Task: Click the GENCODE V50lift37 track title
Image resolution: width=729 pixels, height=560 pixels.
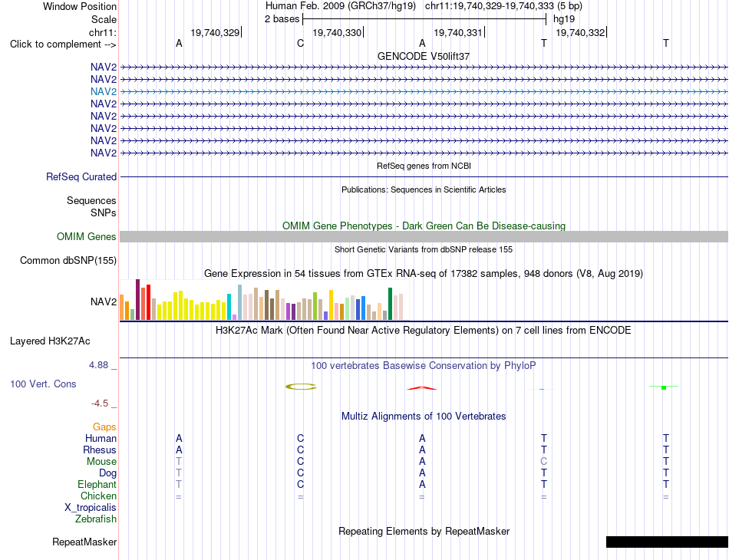Action: pos(423,56)
